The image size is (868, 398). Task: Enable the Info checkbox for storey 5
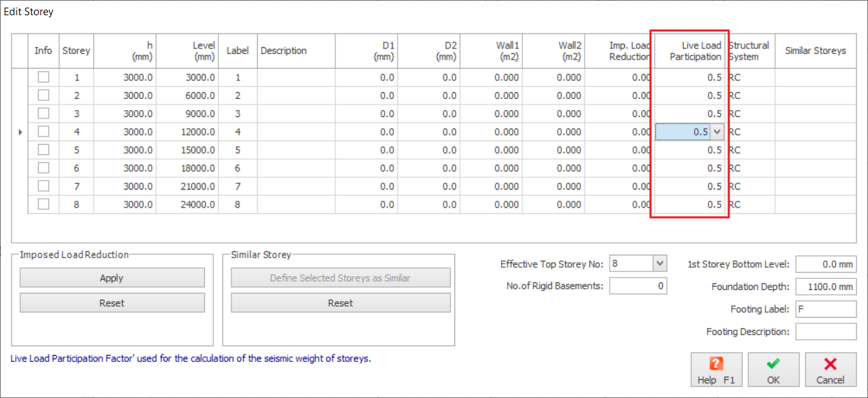tap(43, 150)
